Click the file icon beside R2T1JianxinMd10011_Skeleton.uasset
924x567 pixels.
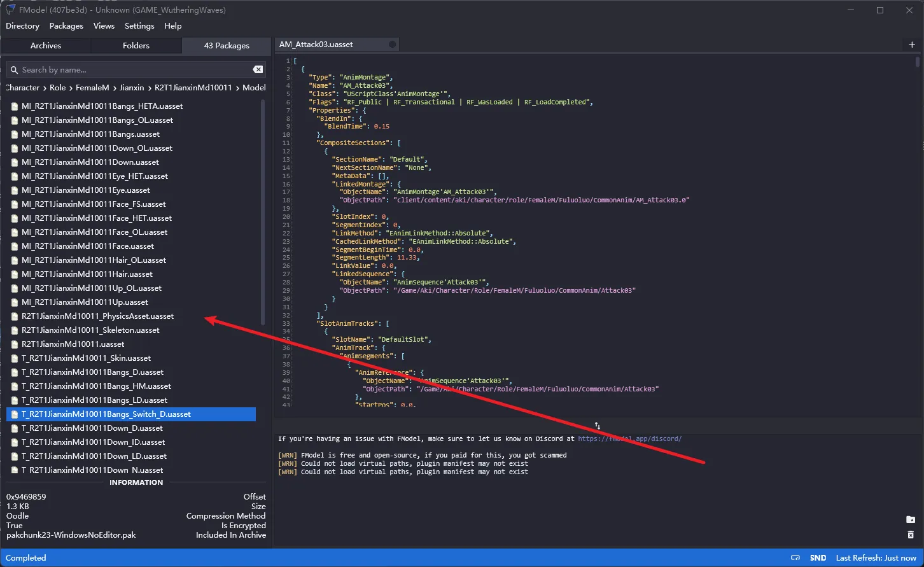click(15, 330)
